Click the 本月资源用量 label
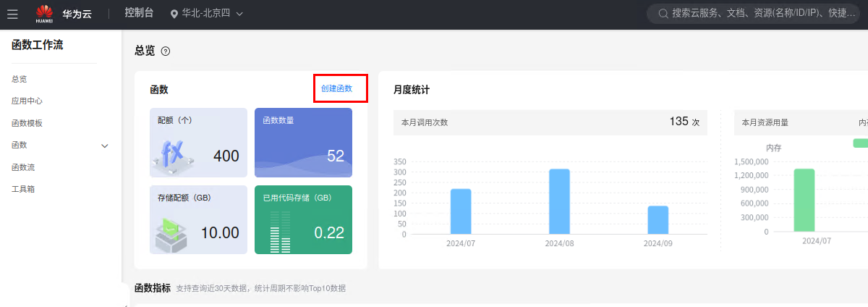868x307 pixels. tap(765, 122)
